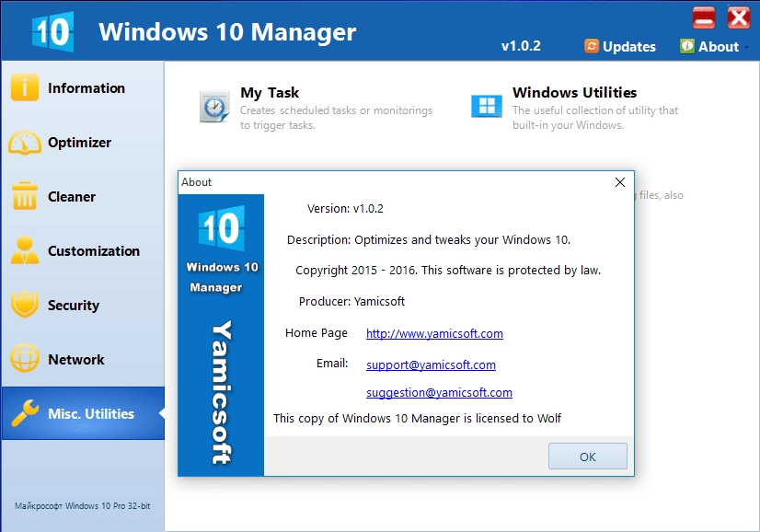This screenshot has height=532, width=760.
Task: Open the Windows Utilities title
Action: click(x=574, y=92)
